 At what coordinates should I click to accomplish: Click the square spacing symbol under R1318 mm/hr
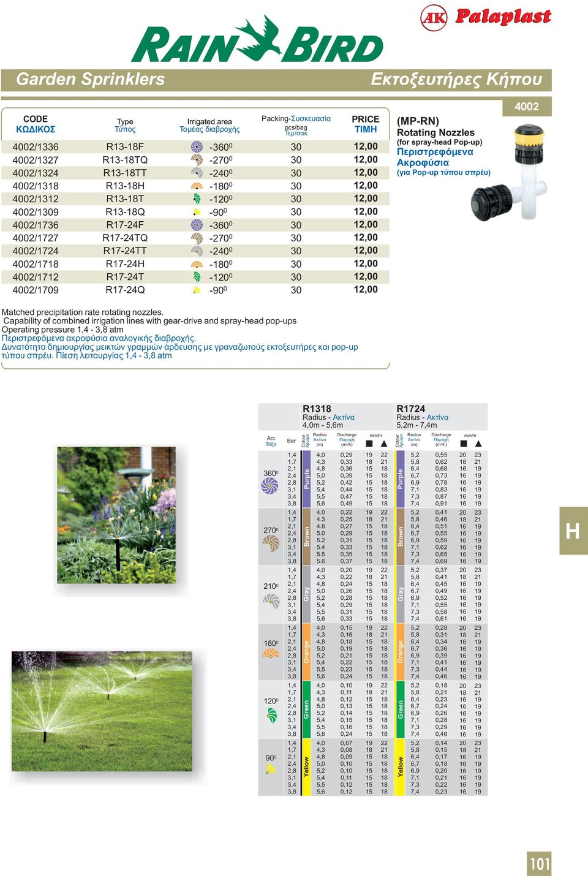coord(369,444)
